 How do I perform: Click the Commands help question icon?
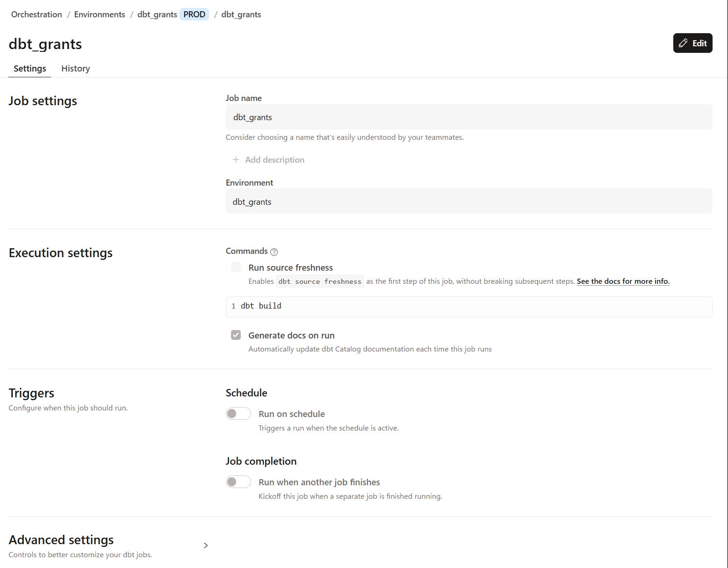tap(274, 252)
